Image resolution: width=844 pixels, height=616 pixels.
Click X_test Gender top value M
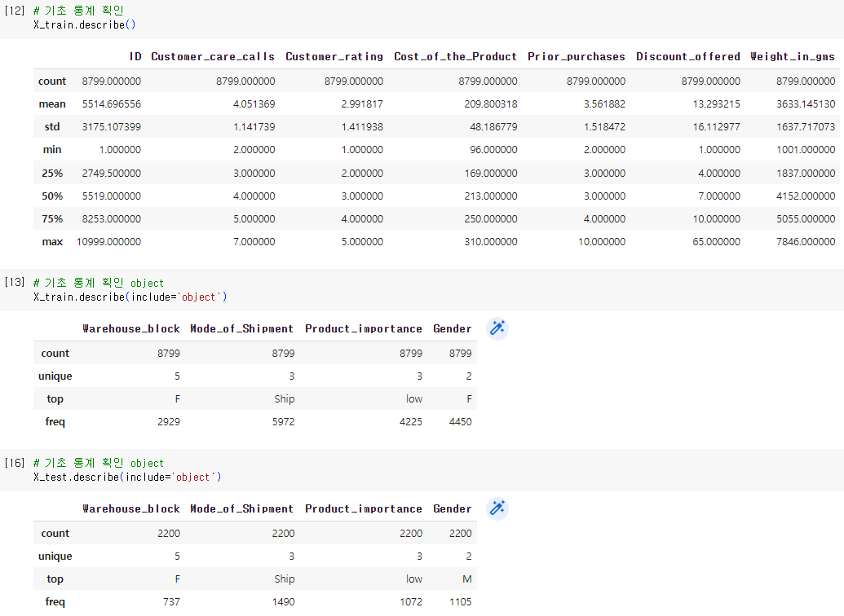pos(466,579)
